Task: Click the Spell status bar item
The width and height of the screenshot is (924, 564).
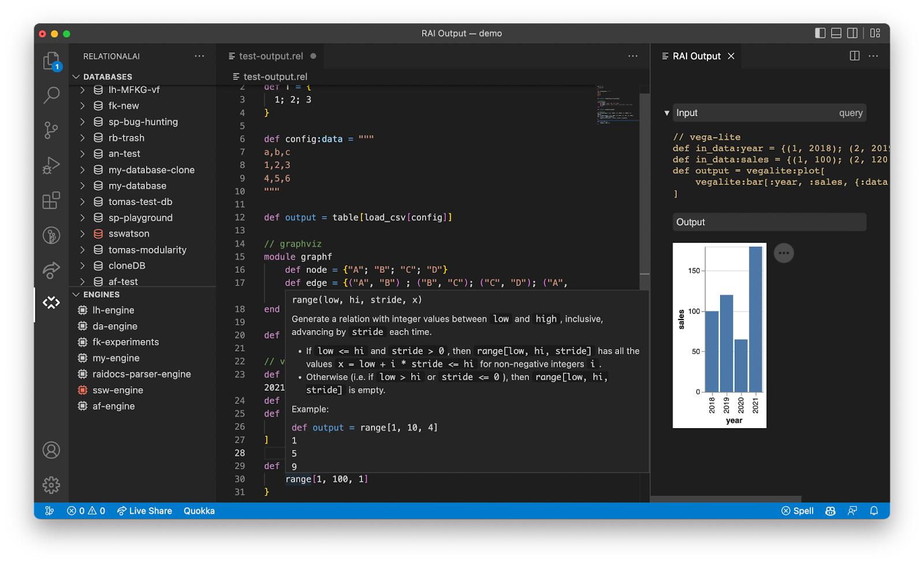Action: (x=798, y=511)
